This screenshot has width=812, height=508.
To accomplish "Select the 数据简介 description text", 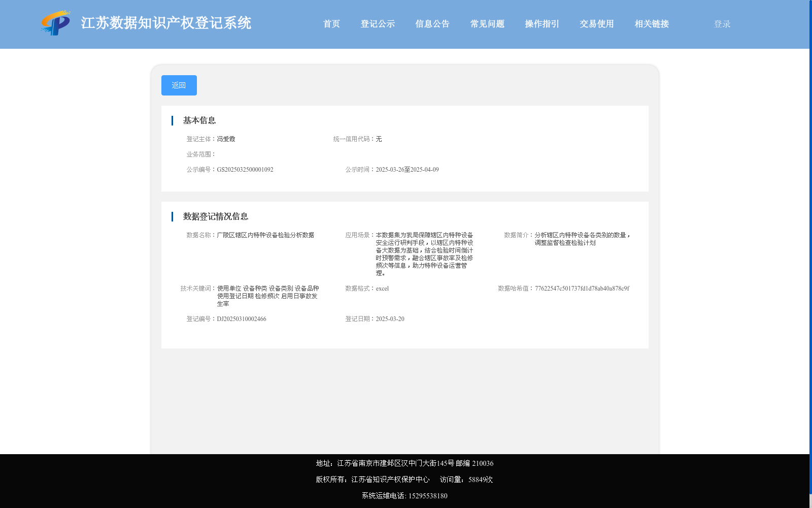I will tap(582, 239).
